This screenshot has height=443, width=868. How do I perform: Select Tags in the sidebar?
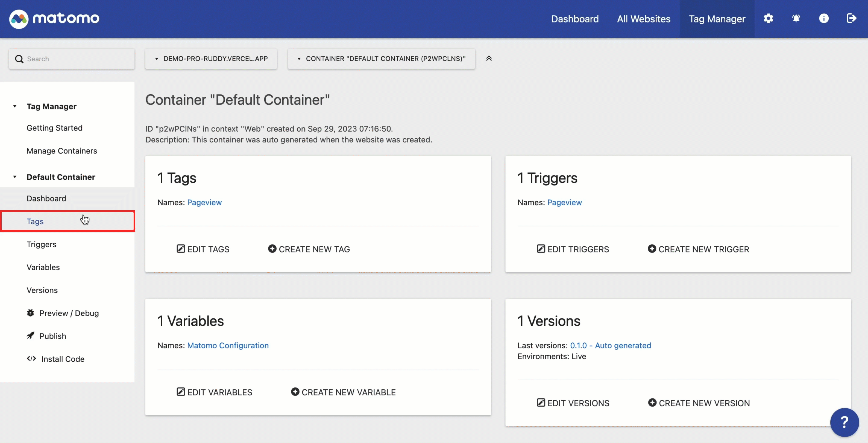tap(68, 221)
